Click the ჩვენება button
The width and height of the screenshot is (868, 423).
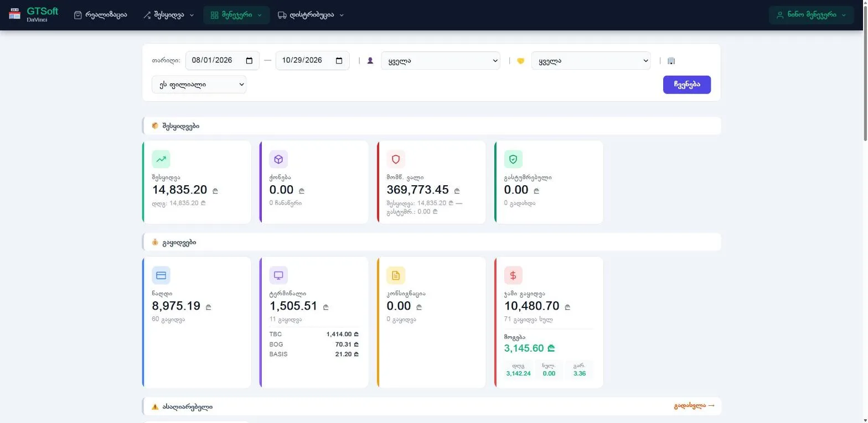point(687,85)
